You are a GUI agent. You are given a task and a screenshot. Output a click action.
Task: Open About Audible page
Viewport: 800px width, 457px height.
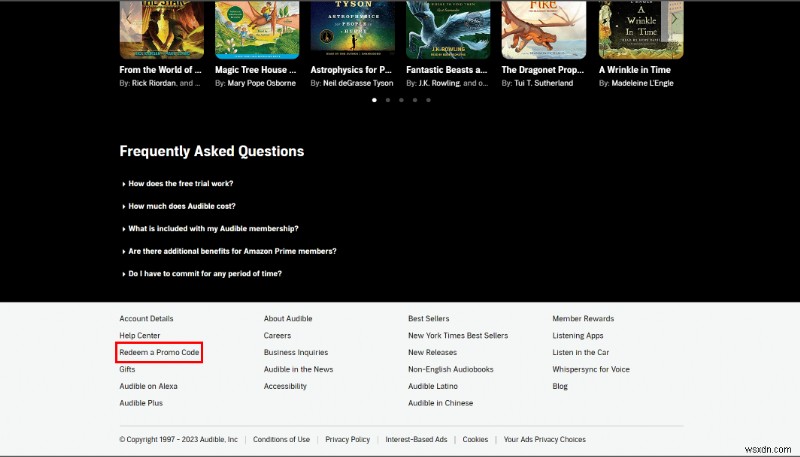point(288,318)
